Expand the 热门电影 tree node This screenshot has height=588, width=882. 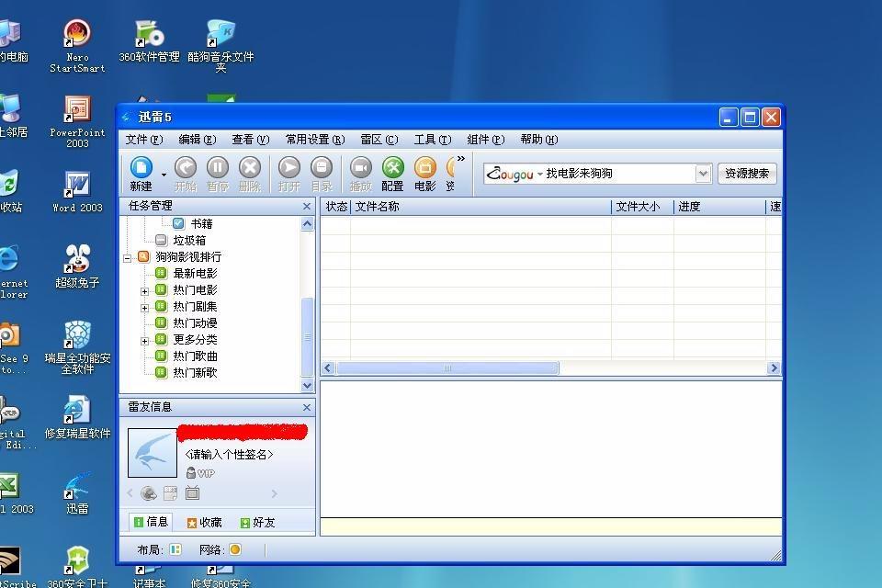click(144, 291)
